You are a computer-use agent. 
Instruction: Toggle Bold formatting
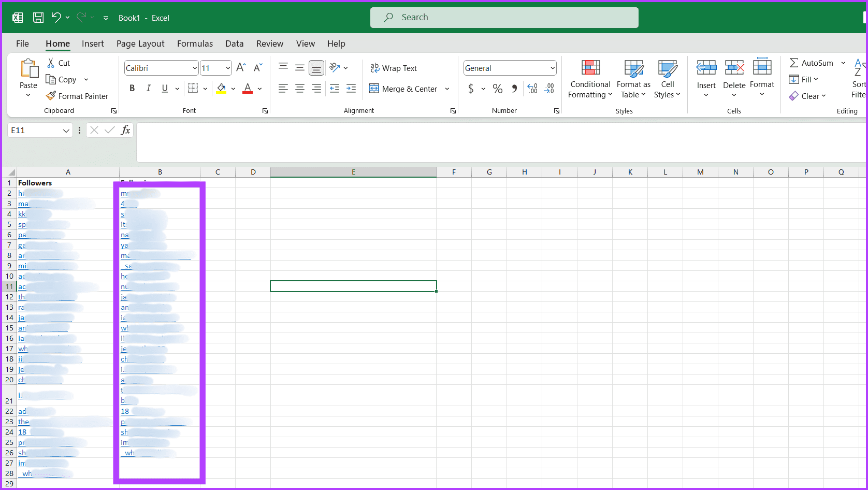(x=132, y=89)
